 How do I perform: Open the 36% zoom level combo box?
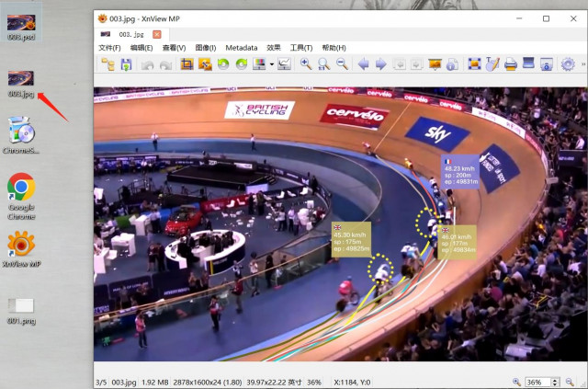click(x=541, y=383)
